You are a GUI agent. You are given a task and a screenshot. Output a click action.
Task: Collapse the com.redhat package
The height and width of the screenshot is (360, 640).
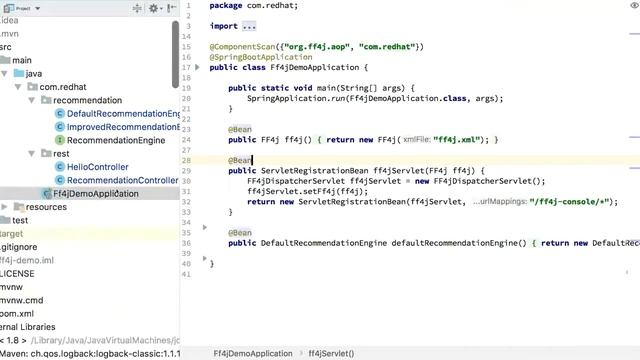18,87
